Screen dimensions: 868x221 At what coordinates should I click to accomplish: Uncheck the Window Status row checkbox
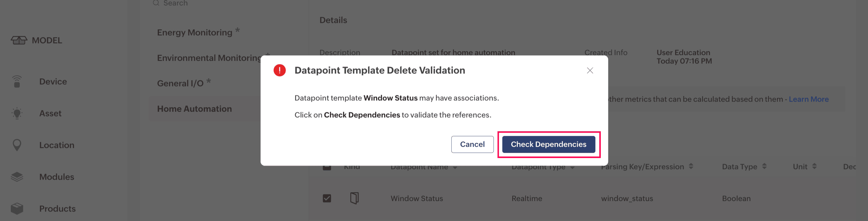(327, 198)
